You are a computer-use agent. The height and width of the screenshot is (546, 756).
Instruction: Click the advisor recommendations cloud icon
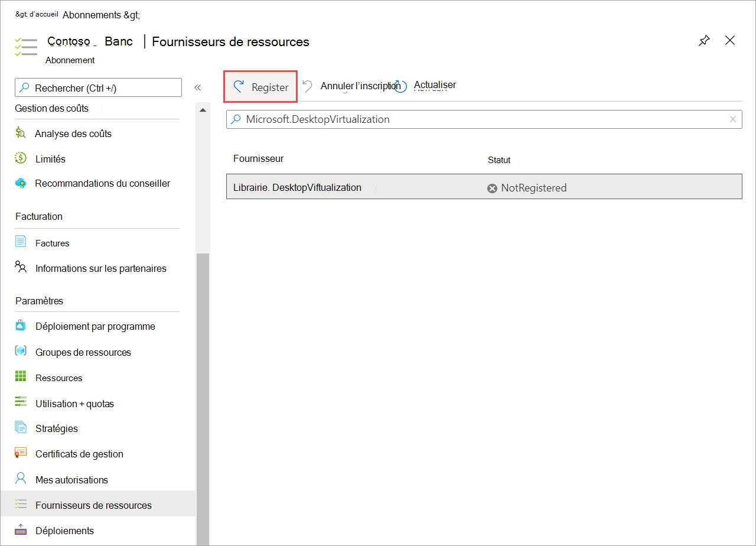tap(21, 183)
